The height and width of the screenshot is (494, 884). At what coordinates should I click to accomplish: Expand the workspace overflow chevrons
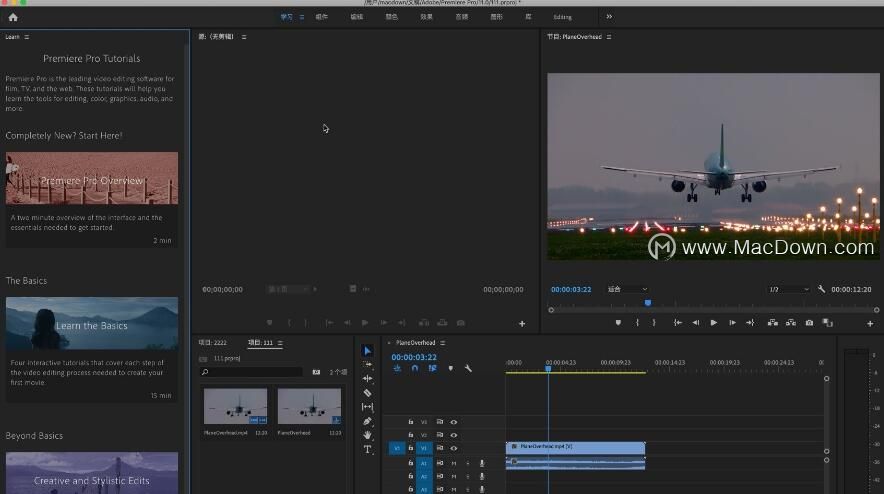(609, 17)
